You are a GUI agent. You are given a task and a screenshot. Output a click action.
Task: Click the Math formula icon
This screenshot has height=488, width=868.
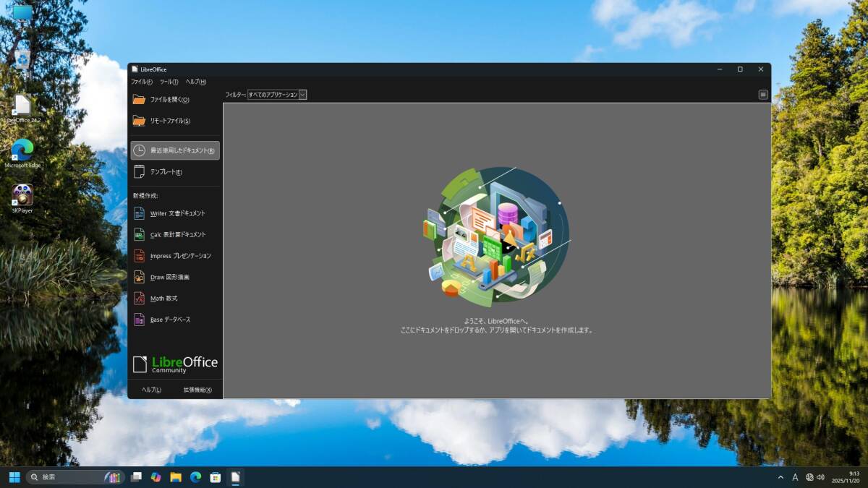(140, 298)
